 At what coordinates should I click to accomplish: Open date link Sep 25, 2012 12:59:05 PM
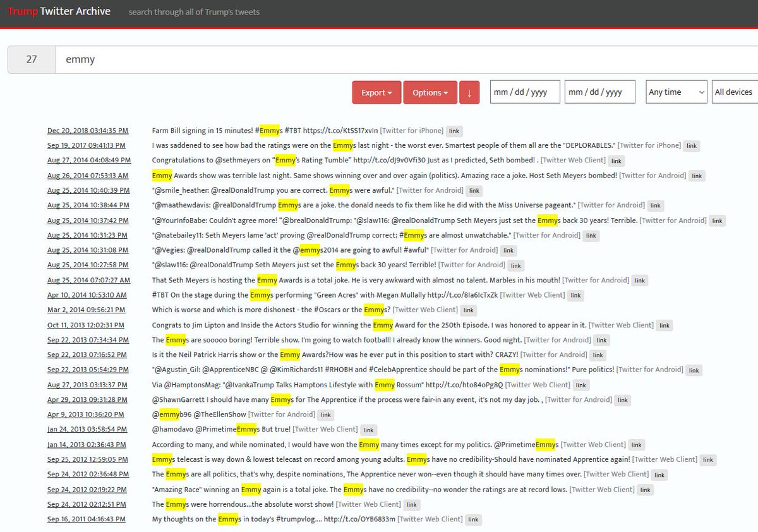pos(87,460)
